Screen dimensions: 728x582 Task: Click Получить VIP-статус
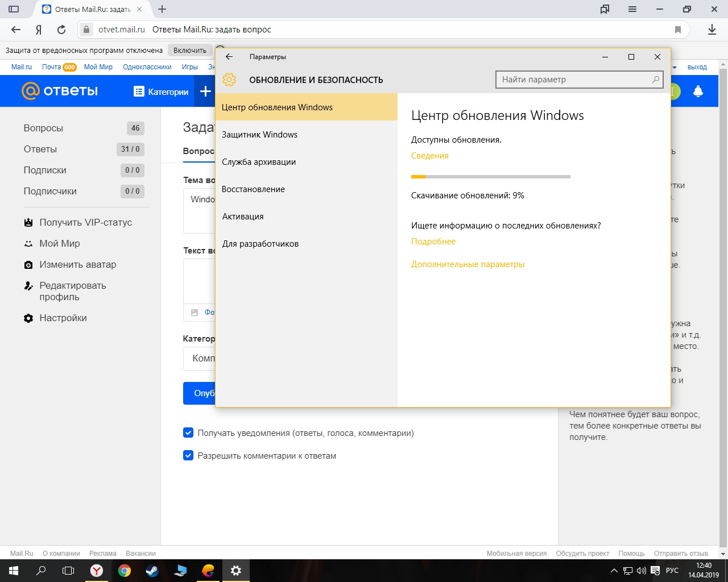85,222
